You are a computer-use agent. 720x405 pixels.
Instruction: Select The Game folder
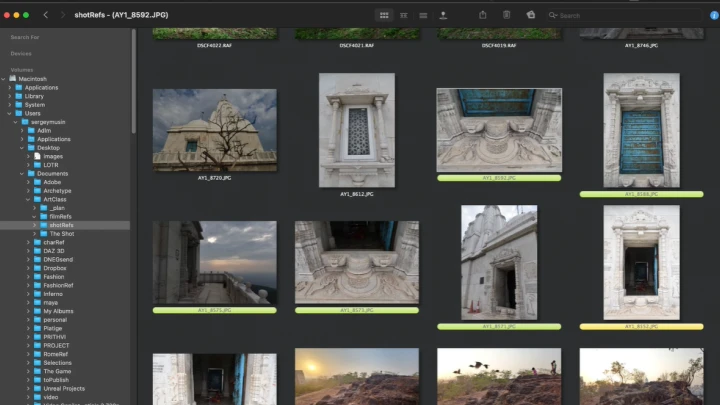57,371
